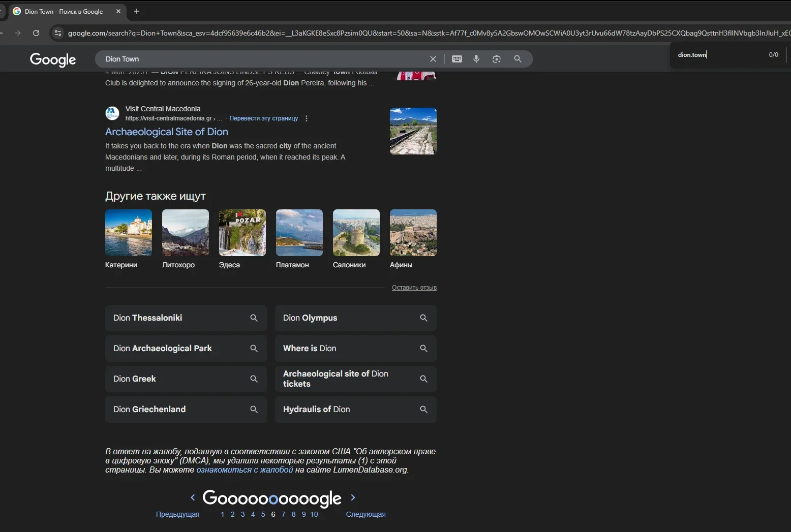Open the Салоники thumbnail card
The height and width of the screenshot is (532, 791).
coord(356,239)
